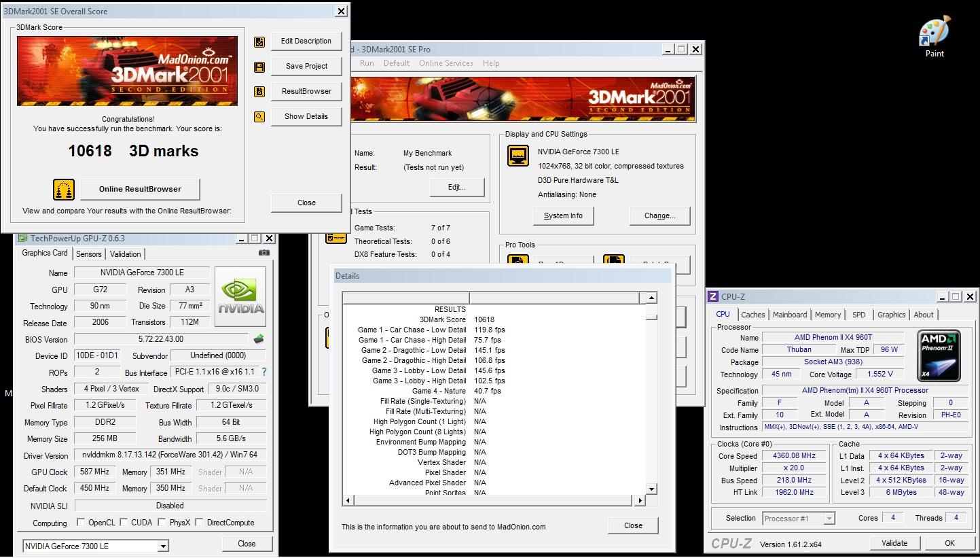Click the Save Project floppy icon
This screenshot has width=980, height=558.
pos(259,67)
